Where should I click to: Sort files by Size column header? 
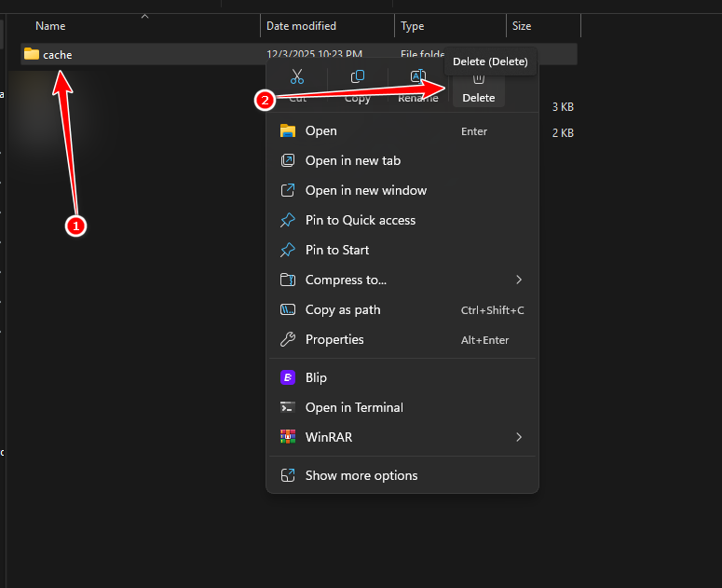click(x=522, y=26)
